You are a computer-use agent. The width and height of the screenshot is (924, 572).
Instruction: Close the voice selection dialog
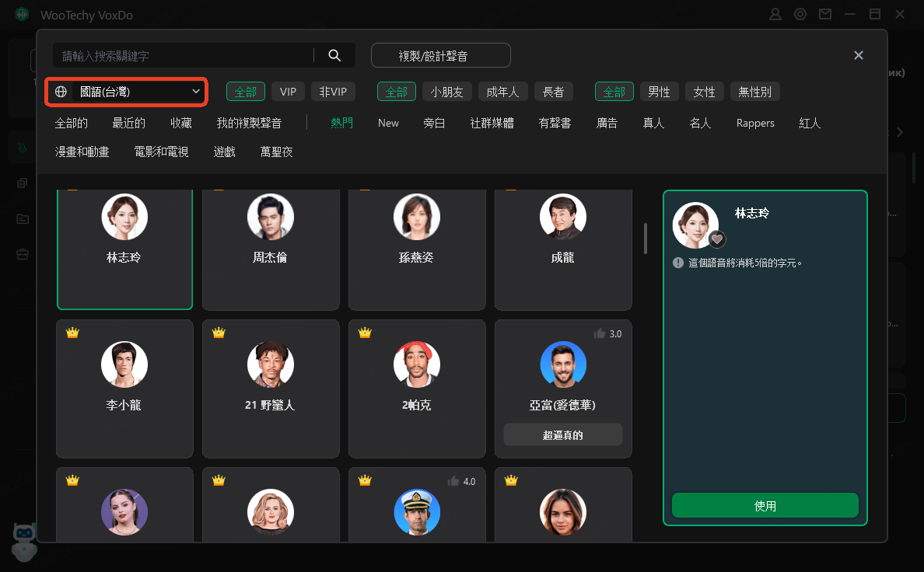[x=859, y=54]
